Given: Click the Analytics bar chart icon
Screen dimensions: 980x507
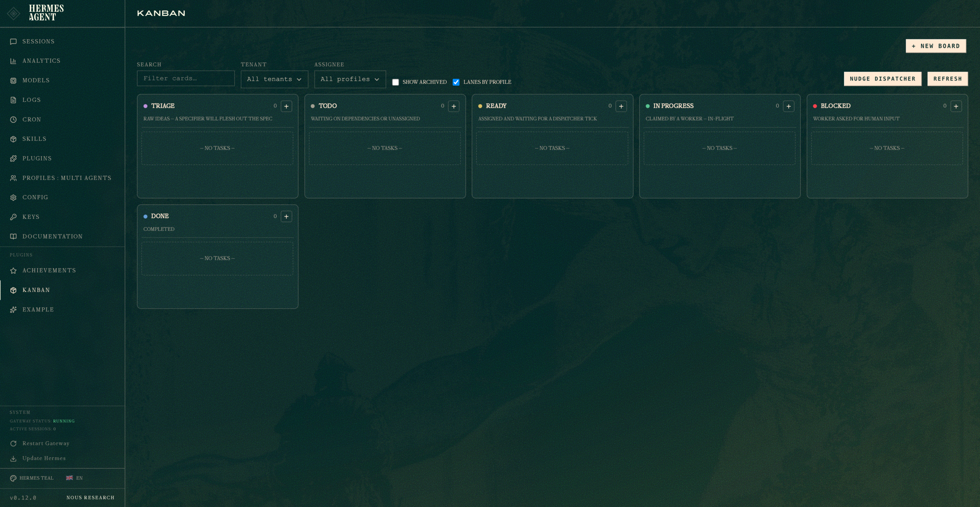Looking at the screenshot, I should [13, 61].
